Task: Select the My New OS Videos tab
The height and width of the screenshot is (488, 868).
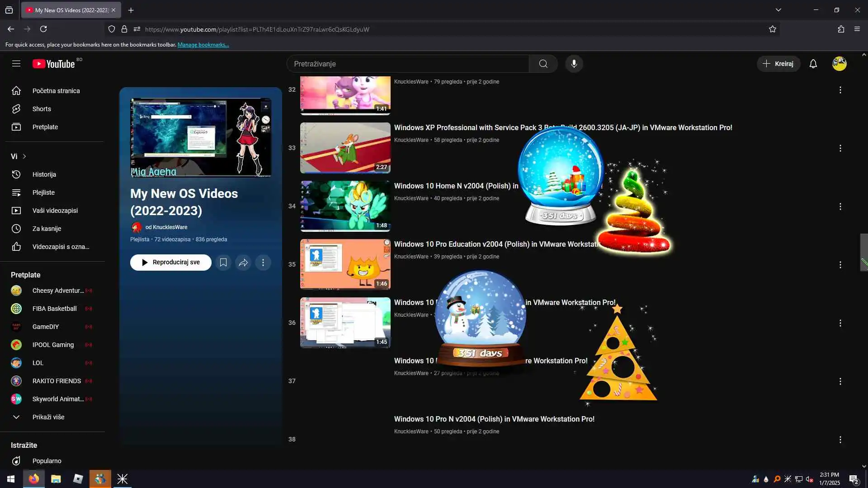Action: pos(71,10)
